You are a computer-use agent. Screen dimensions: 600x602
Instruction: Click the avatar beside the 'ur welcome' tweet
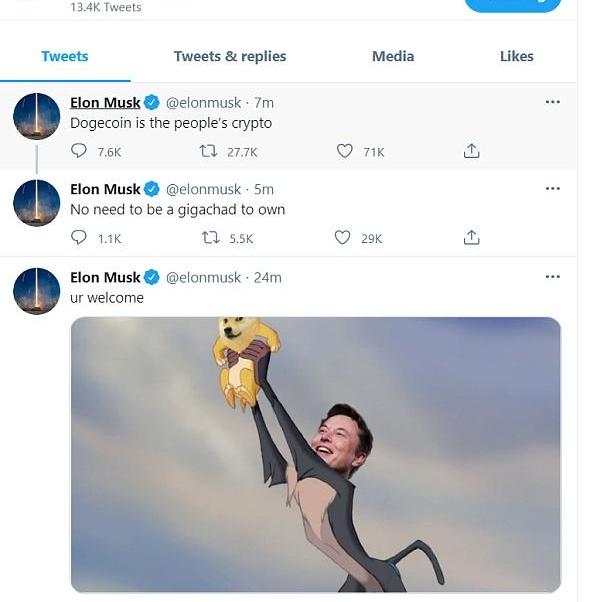(37, 291)
